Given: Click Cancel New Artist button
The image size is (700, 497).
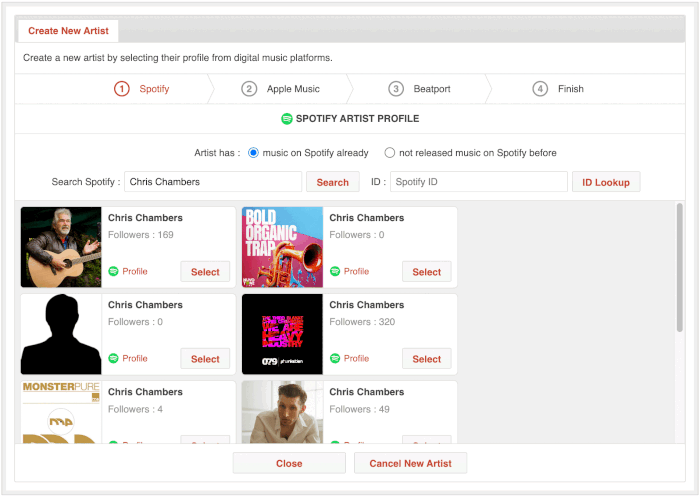Looking at the screenshot, I should 410,464.
